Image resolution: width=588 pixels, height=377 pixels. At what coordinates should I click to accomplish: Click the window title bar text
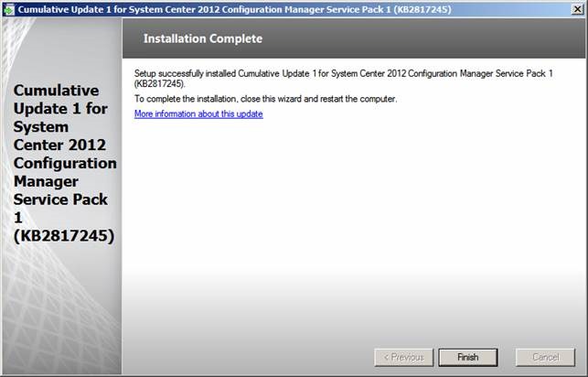234,9
